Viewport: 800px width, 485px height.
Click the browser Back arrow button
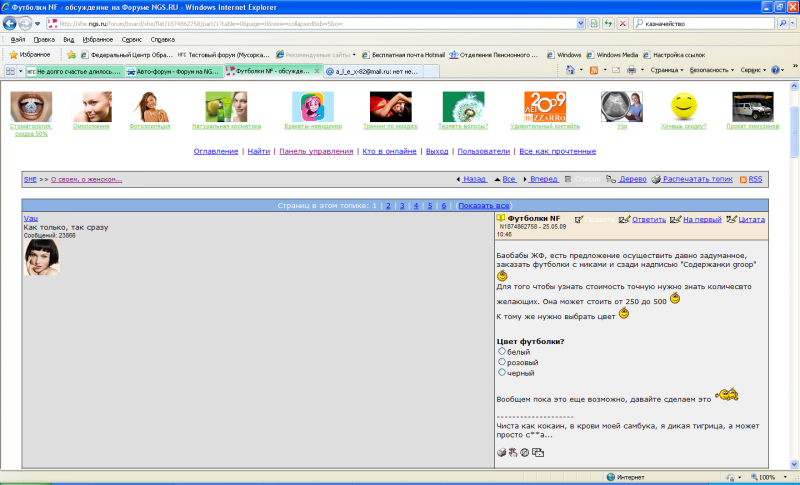(10, 23)
